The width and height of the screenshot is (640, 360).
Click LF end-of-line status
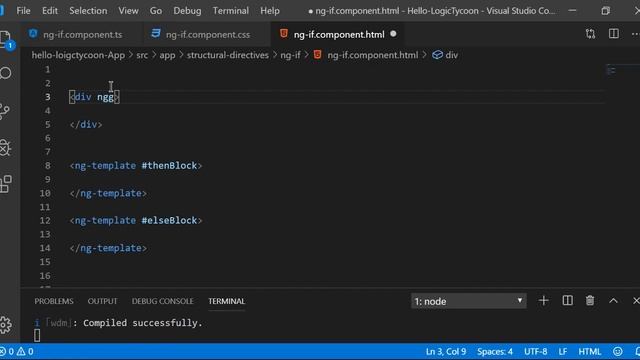pyautogui.click(x=562, y=351)
